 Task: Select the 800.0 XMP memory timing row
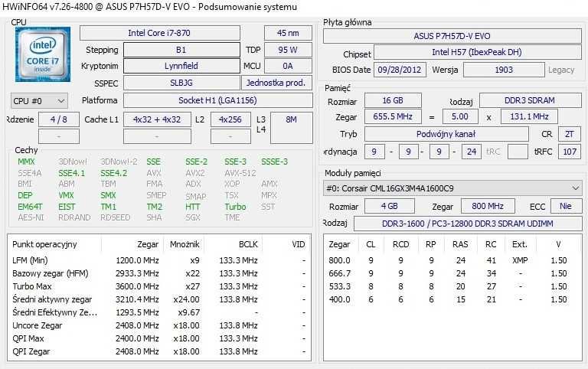click(452, 260)
